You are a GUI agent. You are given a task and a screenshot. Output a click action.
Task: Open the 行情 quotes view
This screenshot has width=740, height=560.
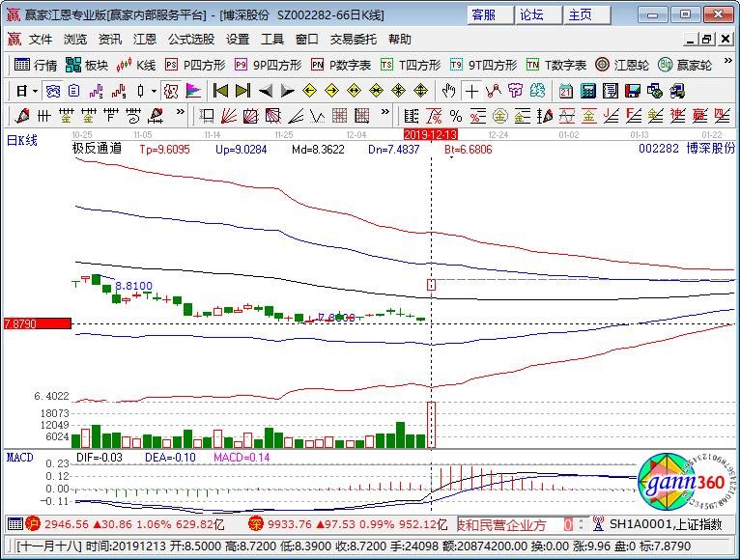coord(36,65)
